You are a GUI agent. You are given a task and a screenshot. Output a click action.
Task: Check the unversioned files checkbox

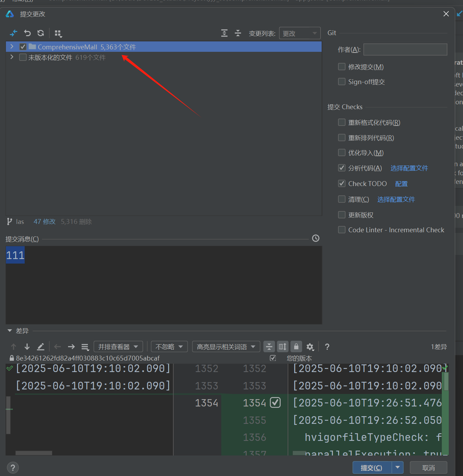point(23,57)
